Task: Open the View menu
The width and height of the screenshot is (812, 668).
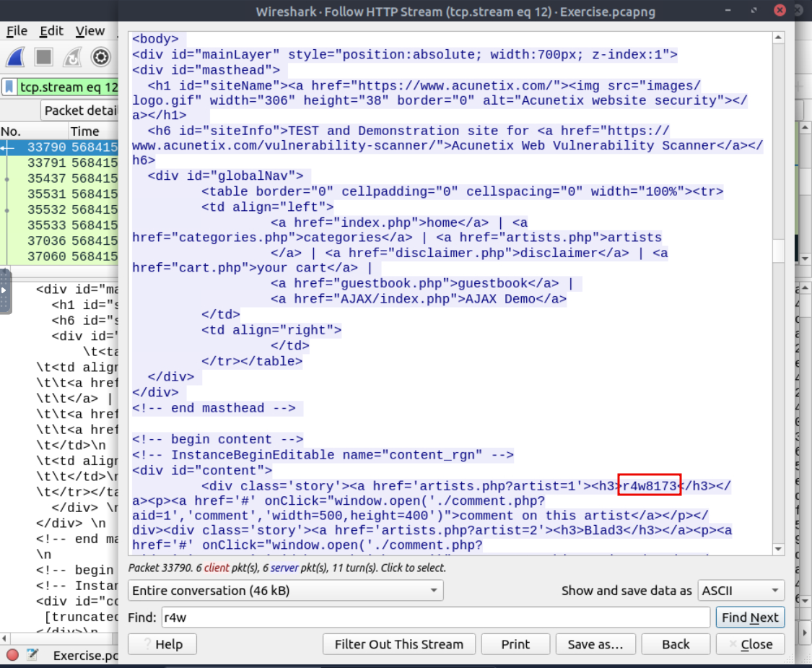Action: point(90,31)
